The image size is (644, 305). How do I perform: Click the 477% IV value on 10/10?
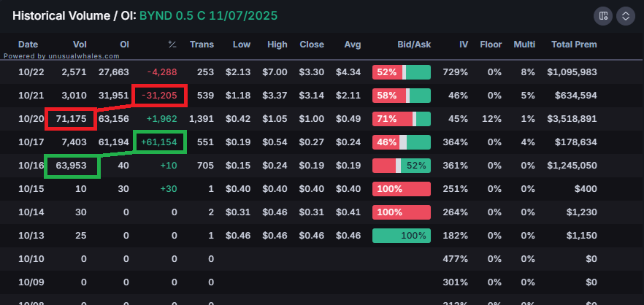pos(456,259)
